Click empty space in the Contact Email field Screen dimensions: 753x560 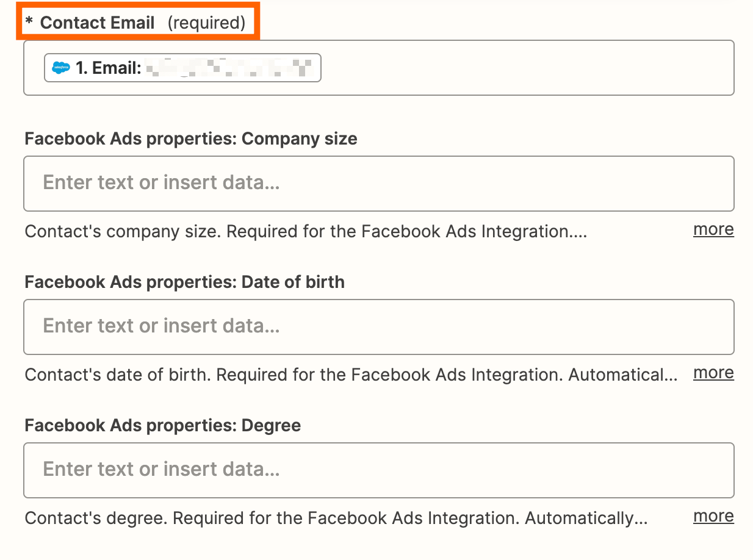click(525, 68)
